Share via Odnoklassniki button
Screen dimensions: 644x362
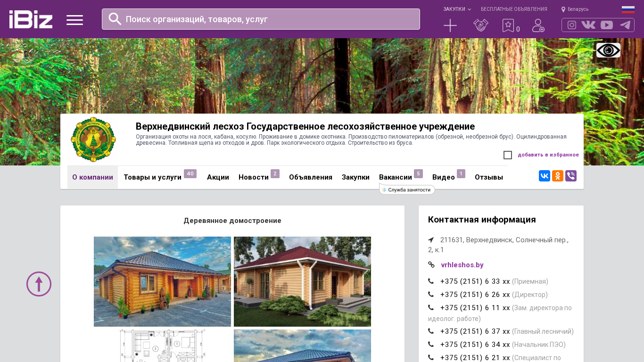pos(558,176)
